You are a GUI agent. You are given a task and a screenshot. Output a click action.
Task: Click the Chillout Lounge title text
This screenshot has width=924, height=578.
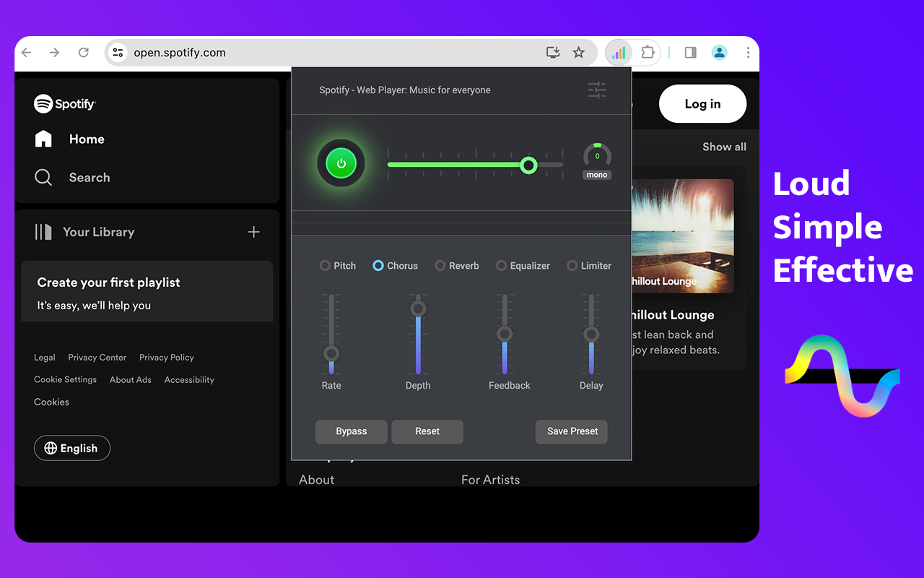[674, 315]
